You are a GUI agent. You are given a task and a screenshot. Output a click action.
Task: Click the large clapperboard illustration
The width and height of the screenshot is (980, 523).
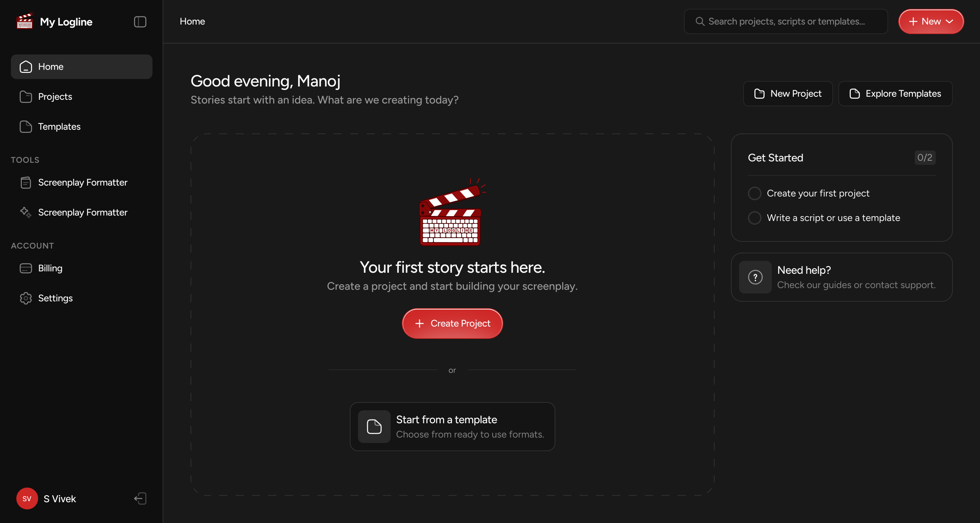(x=452, y=212)
